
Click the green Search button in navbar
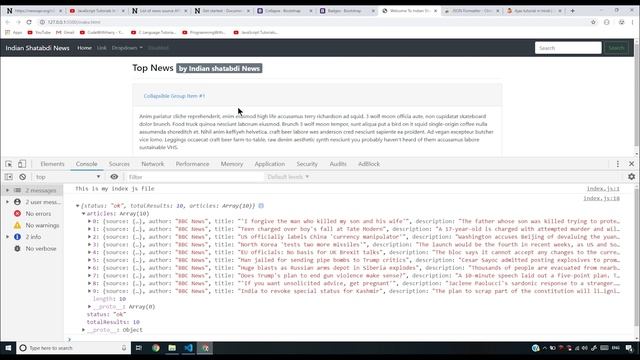tap(616, 48)
